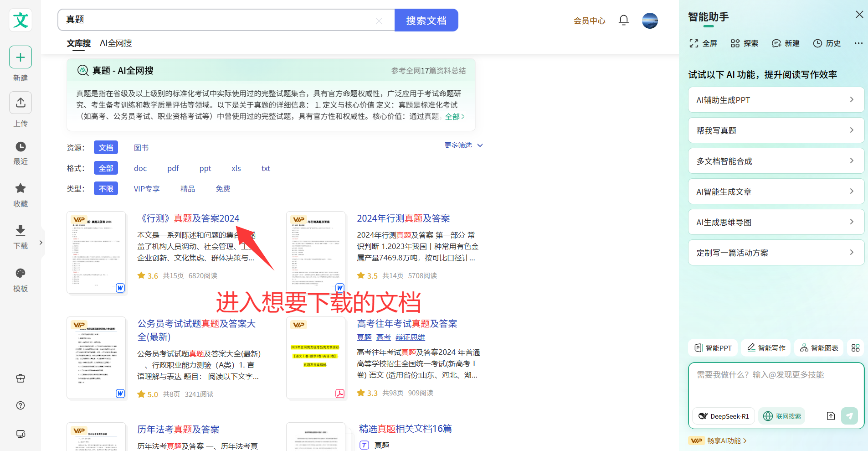Open thumbnail of 高考往年考试真题及答案

pos(316,358)
